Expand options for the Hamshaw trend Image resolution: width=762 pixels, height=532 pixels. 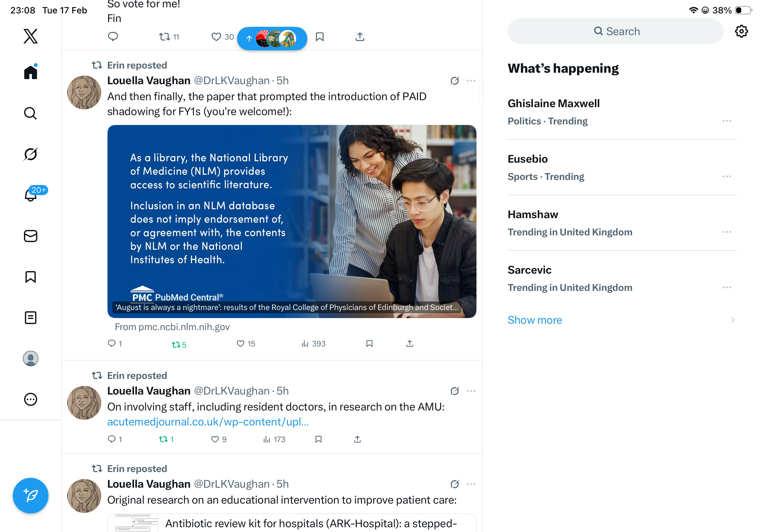(x=726, y=232)
